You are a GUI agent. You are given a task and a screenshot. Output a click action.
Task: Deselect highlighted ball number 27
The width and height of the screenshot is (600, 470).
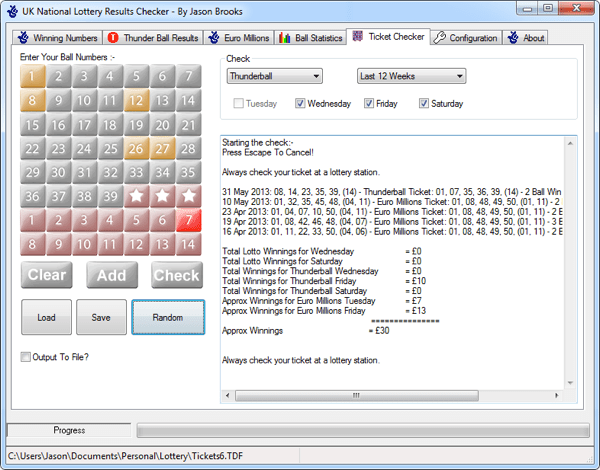point(162,149)
